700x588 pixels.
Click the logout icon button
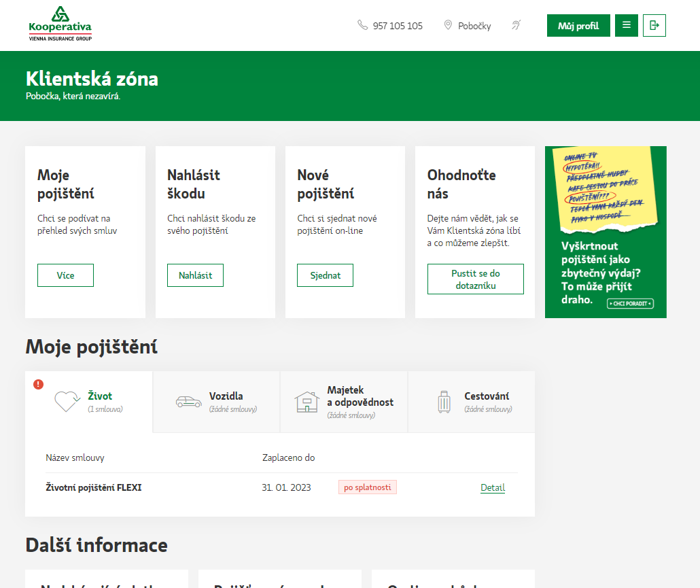click(654, 25)
